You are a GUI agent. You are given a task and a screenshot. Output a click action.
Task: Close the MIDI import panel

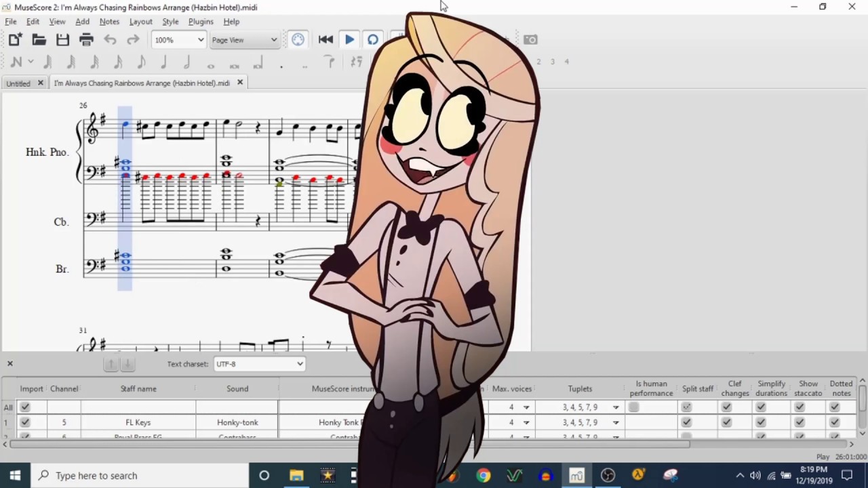point(10,364)
